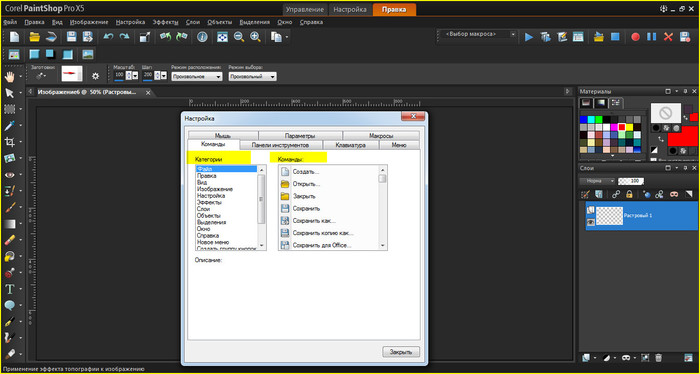The height and width of the screenshot is (374, 700).
Task: Select the Pan hand tool
Action: click(x=9, y=77)
